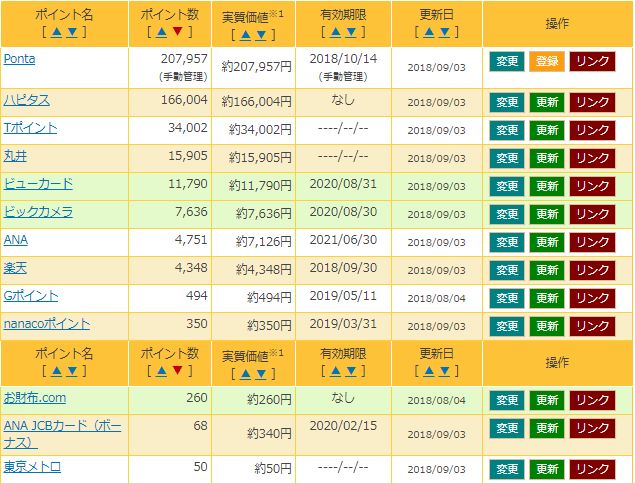Viewport: 635px width, 483px height.
Task: Click リンク button in the Tポイント row
Action: pos(592,130)
